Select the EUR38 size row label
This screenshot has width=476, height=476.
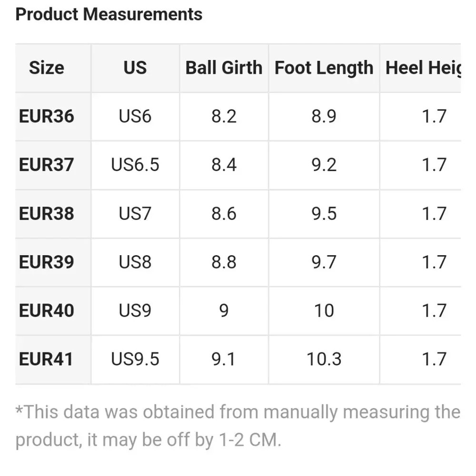[47, 213]
